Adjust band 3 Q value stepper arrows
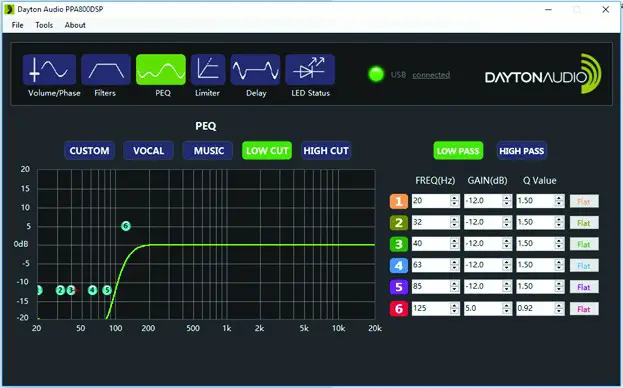623x388 pixels. pos(559,244)
